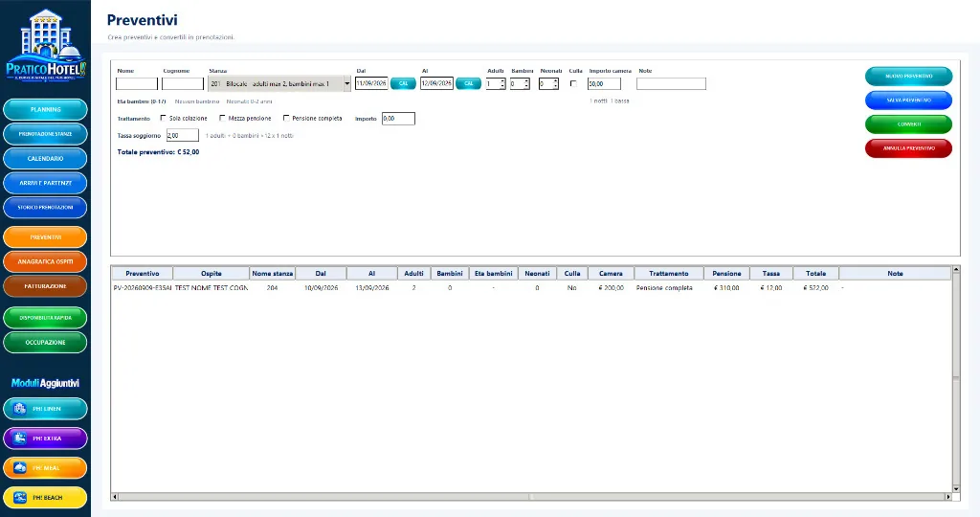The width and height of the screenshot is (980, 517).
Task: Cancel quote with Annulla Preventivo button
Action: coord(909,148)
